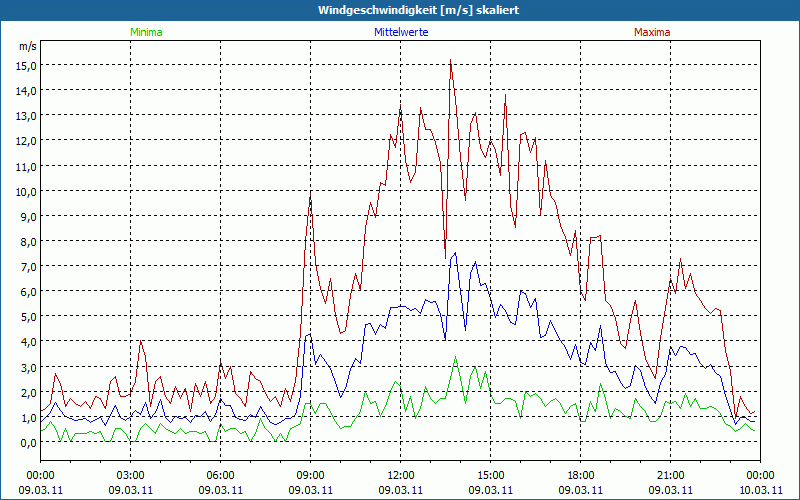Click the 8,0 y-axis value

pos(30,242)
